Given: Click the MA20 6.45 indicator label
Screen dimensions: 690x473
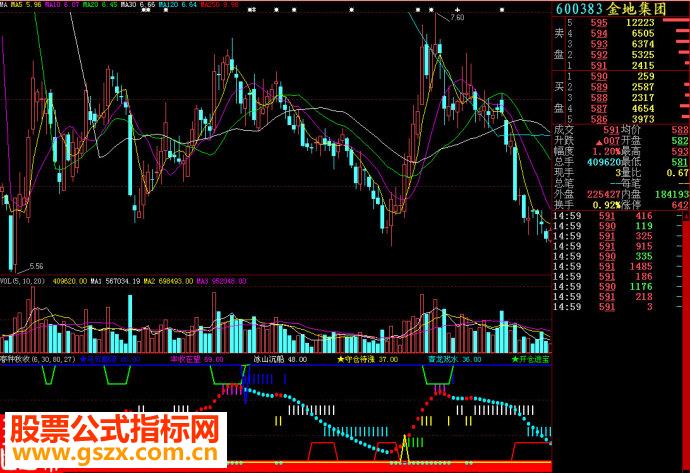Looking at the screenshot, I should click(x=100, y=5).
